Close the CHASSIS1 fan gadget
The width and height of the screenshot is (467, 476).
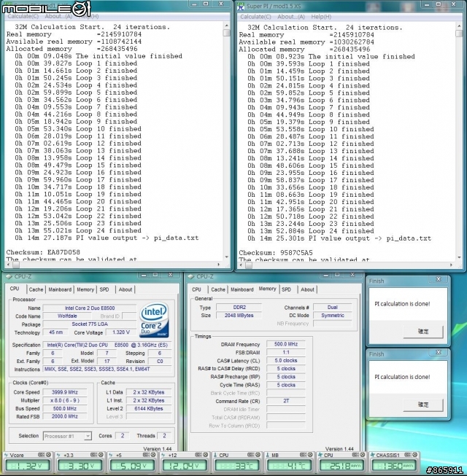point(415,455)
